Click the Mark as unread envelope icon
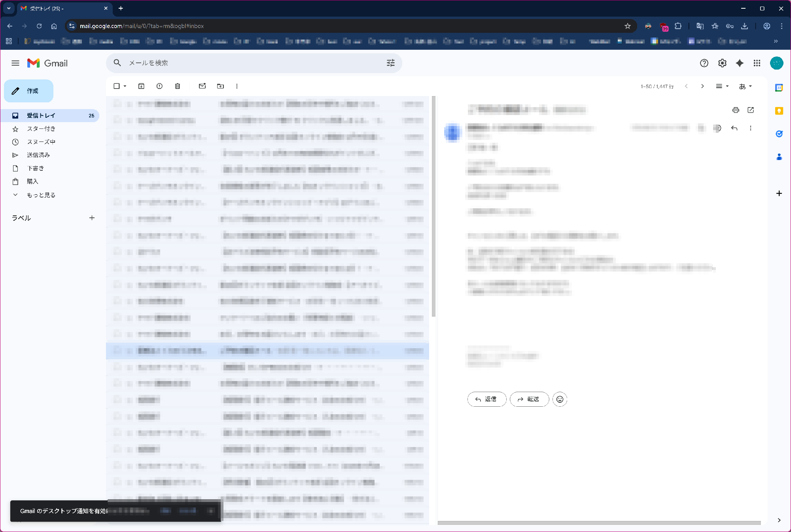The width and height of the screenshot is (791, 532). tap(202, 86)
